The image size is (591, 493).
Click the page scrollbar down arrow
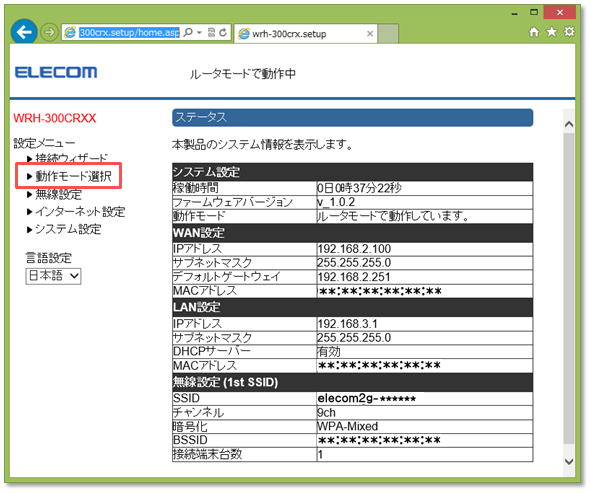coord(569,461)
